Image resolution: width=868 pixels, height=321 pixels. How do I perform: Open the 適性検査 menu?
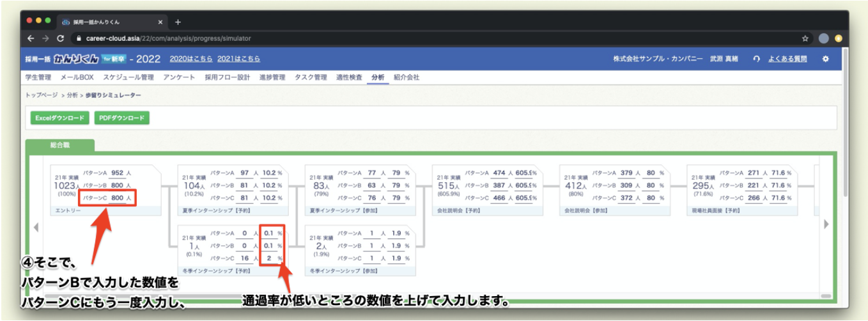pyautogui.click(x=350, y=77)
